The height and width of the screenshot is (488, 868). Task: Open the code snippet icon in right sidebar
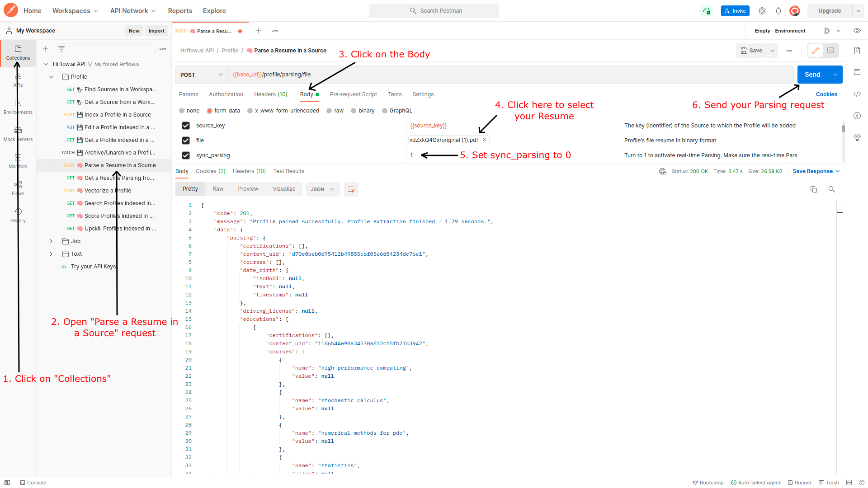tap(857, 94)
